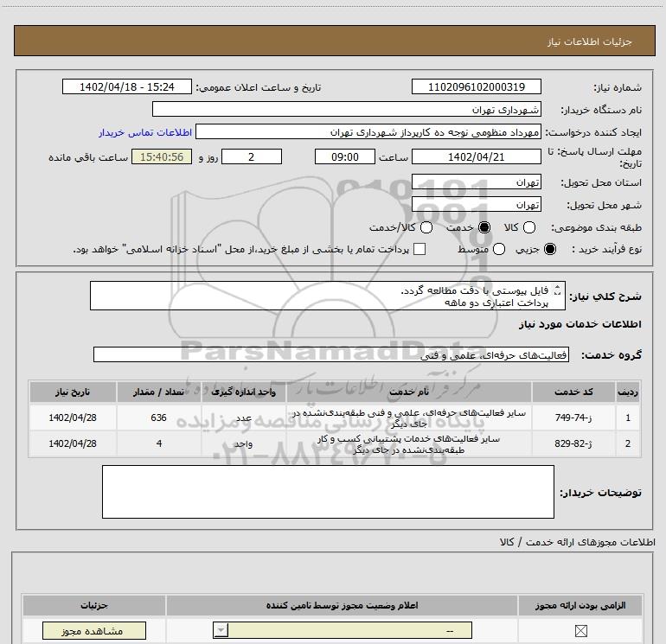Click the تعداد / مقدار column header
Viewport: 666px width, 644px height.
coord(159,392)
